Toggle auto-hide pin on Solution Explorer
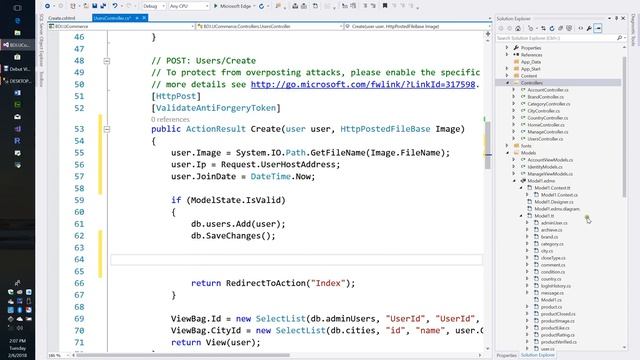This screenshot has width=640, height=360. pos(616,18)
